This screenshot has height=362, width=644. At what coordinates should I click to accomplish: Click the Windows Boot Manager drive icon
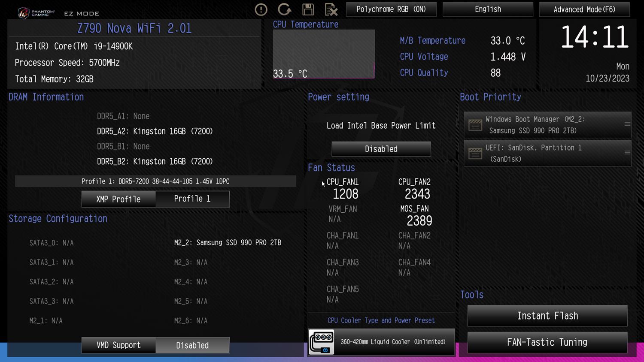pyautogui.click(x=475, y=125)
